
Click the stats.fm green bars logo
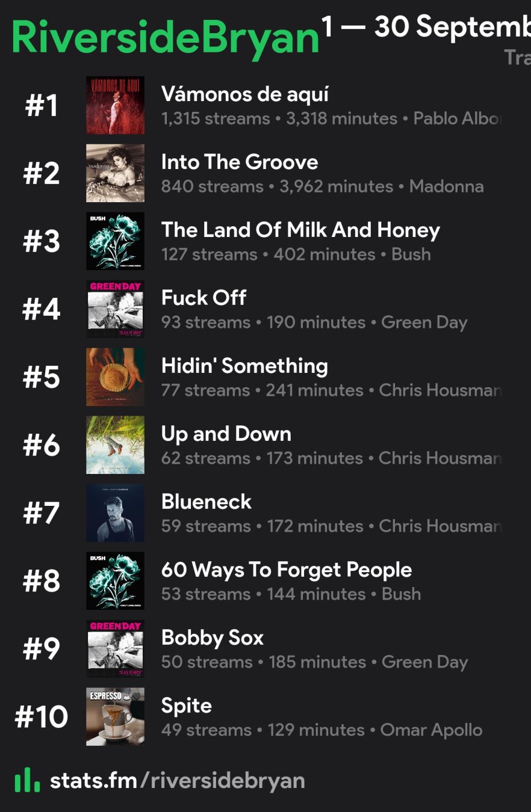pos(27,781)
